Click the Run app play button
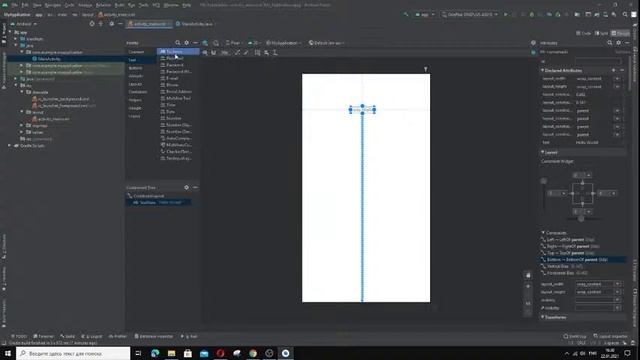This screenshot has width=640, height=360. [x=506, y=15]
